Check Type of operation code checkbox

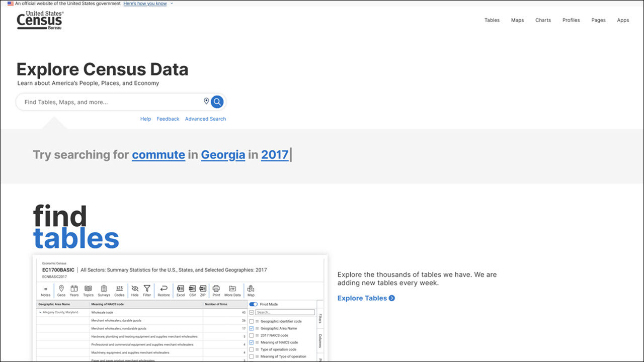(252, 349)
